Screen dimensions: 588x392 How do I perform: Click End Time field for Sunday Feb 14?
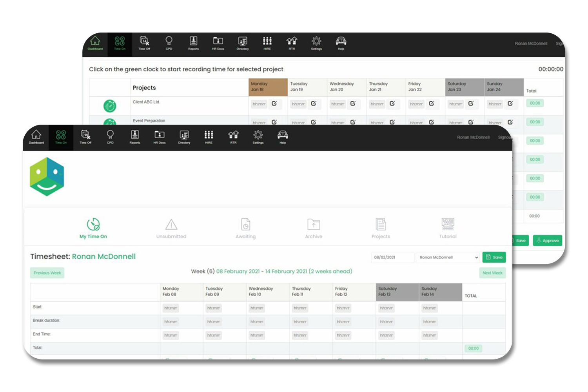[x=429, y=336]
